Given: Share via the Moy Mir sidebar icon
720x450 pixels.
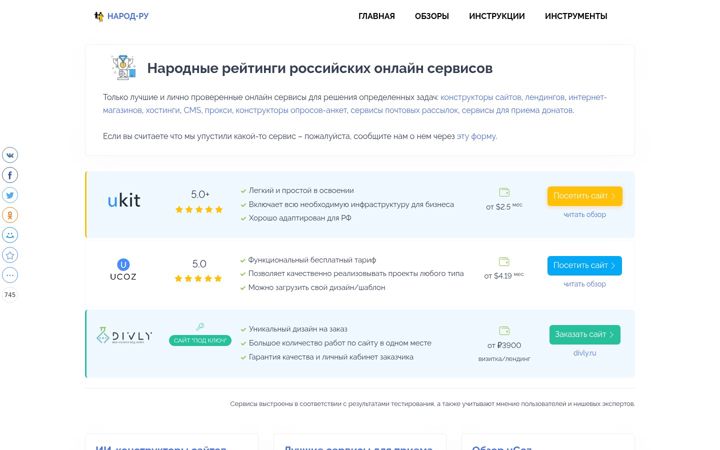Looking at the screenshot, I should 10,235.
